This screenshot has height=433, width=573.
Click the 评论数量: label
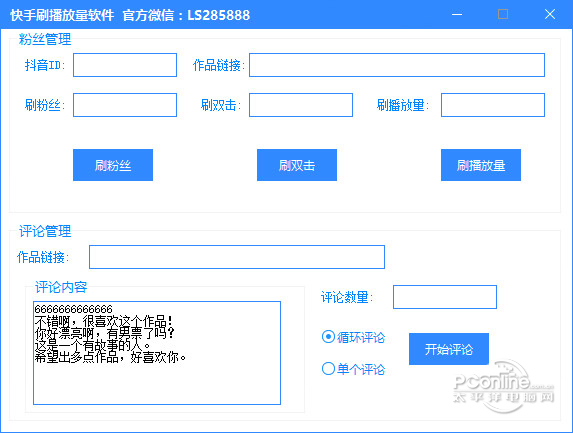pos(347,297)
